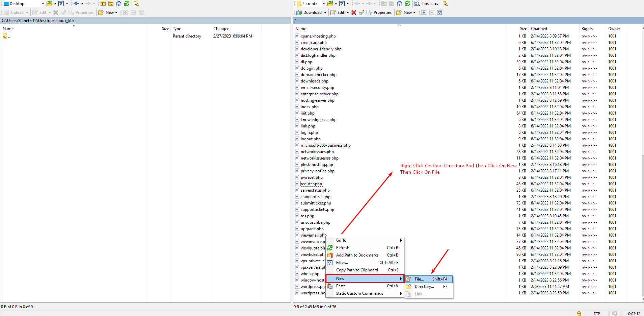Open the Desktop drive dropdown
Screen dimensions: 644x316
point(43,4)
